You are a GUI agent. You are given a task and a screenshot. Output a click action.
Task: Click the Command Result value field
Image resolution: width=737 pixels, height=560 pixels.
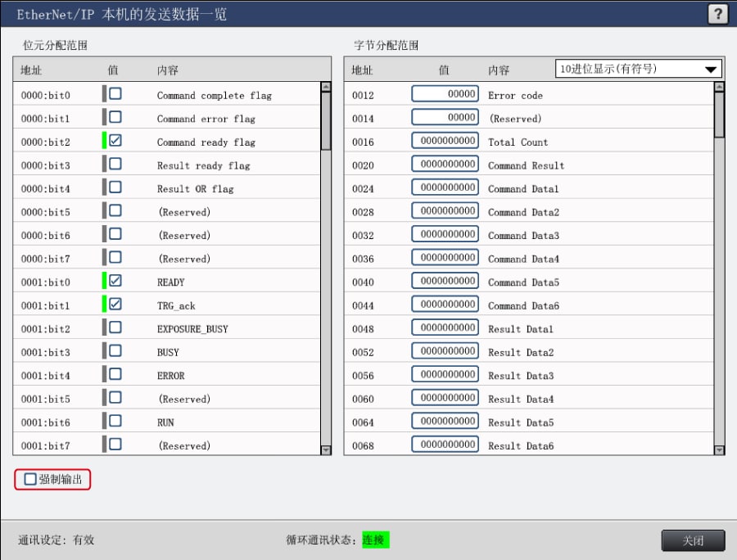[445, 165]
